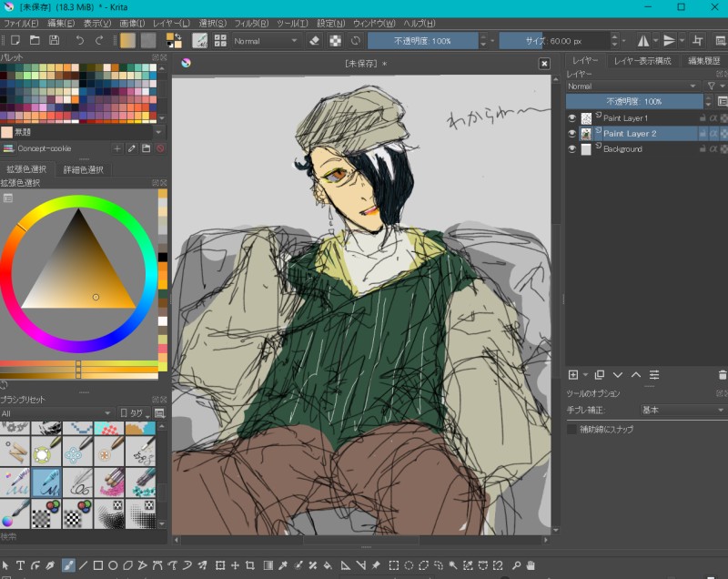Switch to the 編集履歴 tab
The height and width of the screenshot is (579, 728).
703,61
